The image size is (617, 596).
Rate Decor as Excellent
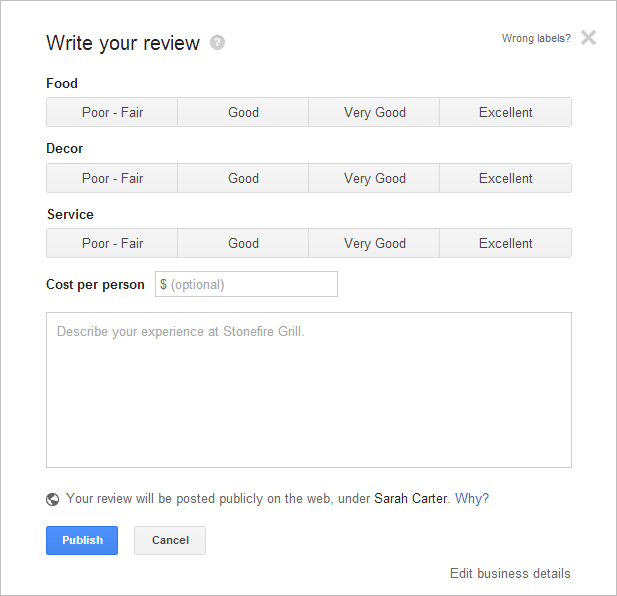coord(506,178)
